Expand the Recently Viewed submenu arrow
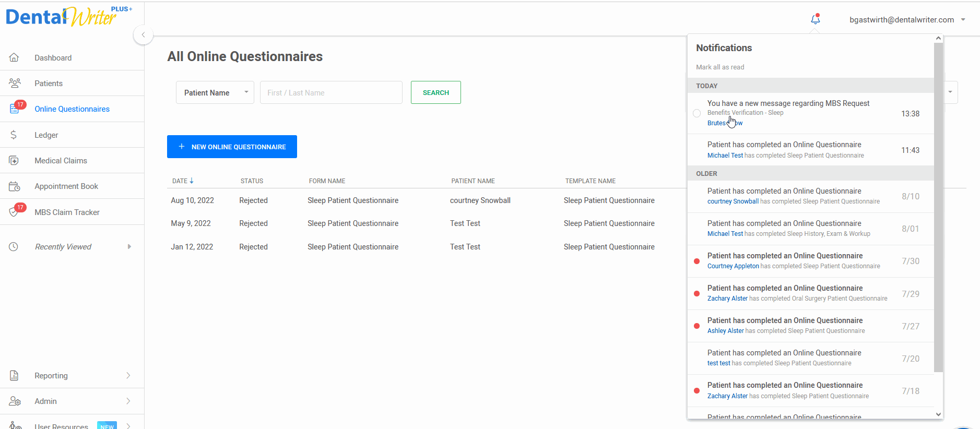Image resolution: width=980 pixels, height=429 pixels. tap(129, 246)
